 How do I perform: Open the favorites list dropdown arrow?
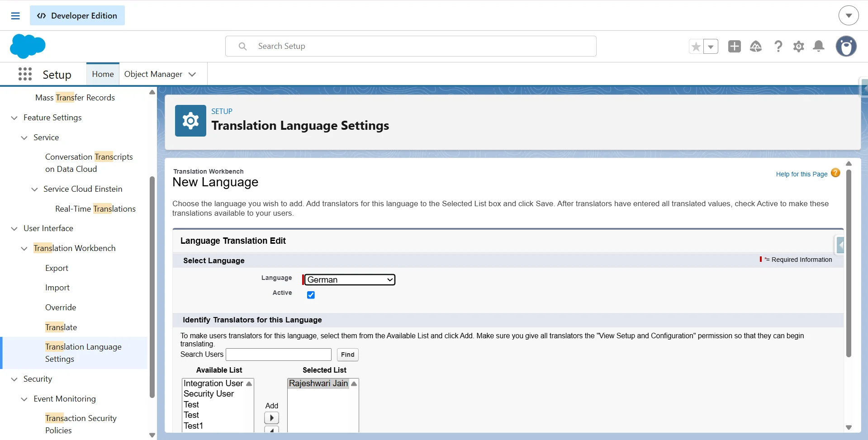pos(711,46)
